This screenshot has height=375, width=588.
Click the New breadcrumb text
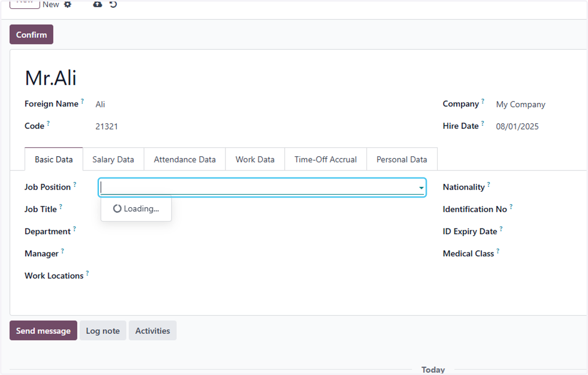click(x=51, y=4)
